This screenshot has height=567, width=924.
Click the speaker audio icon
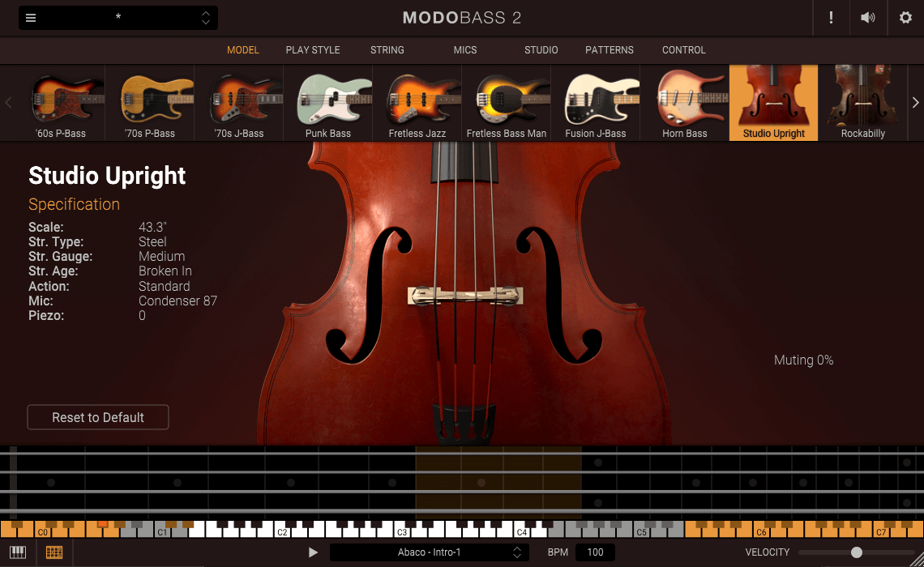(x=867, y=18)
